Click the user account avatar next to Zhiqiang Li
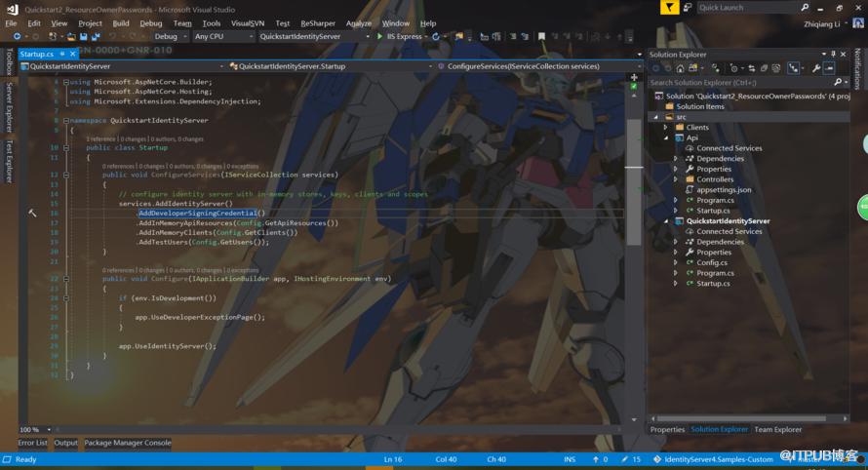 (858, 23)
